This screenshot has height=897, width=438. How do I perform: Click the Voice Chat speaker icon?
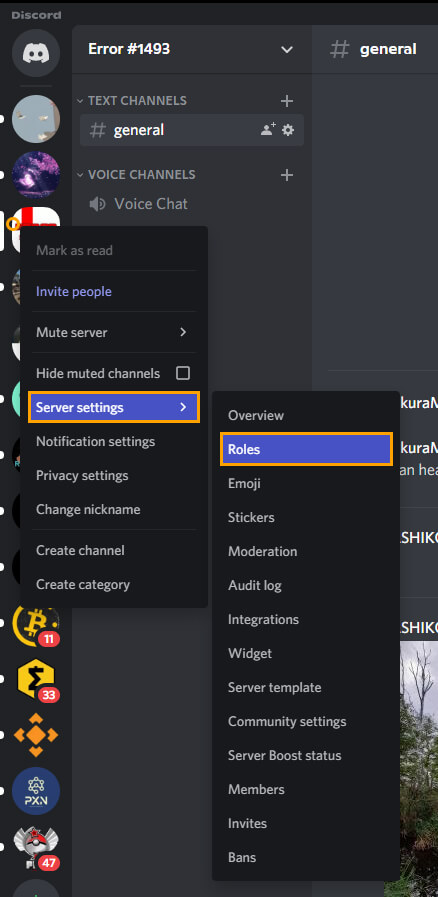[x=98, y=204]
